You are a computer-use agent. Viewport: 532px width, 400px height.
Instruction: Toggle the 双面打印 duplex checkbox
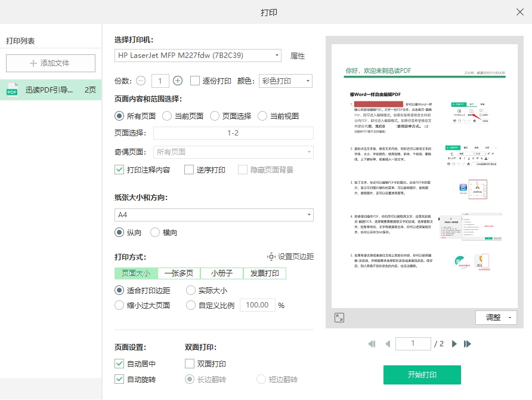tap(190, 364)
